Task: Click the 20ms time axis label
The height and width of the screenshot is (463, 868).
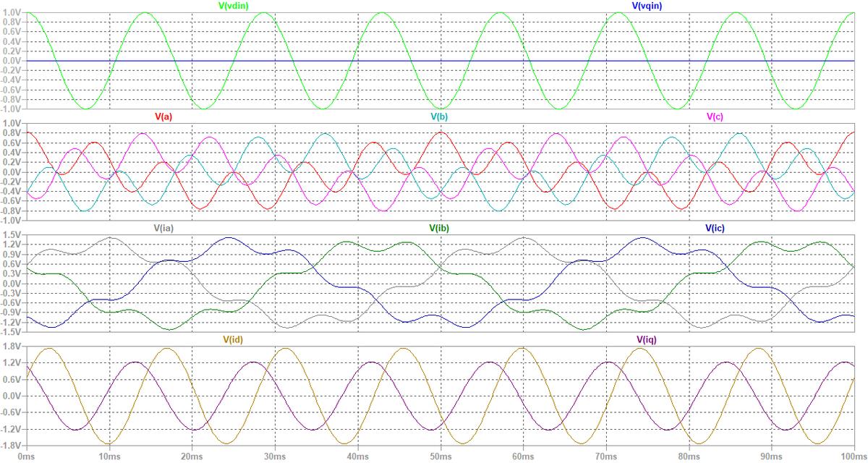Action: point(192,457)
